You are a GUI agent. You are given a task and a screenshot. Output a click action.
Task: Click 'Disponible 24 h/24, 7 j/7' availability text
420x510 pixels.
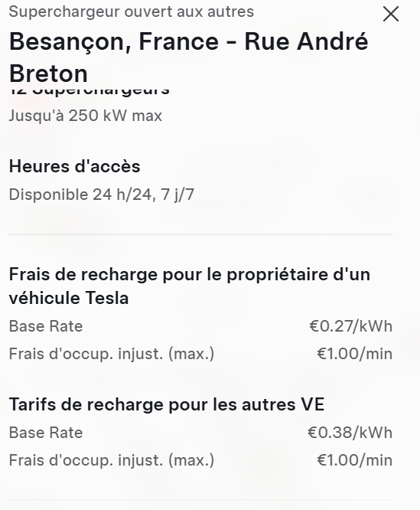[x=101, y=195]
